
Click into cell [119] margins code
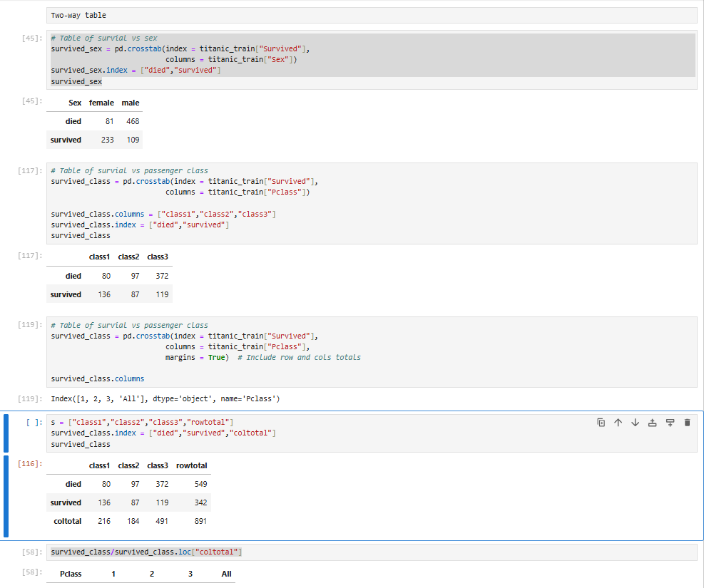tap(372, 352)
